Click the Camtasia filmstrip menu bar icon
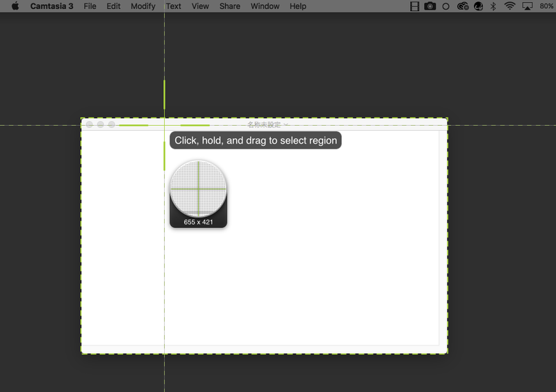Image resolution: width=556 pixels, height=392 pixels. point(415,6)
